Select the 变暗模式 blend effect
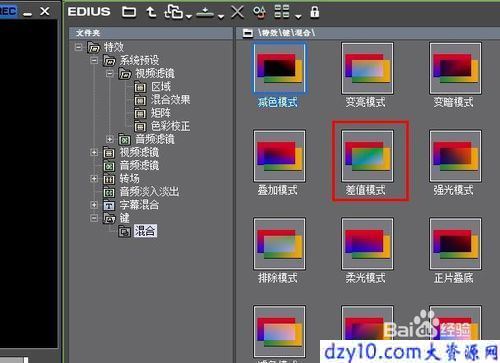The width and height of the screenshot is (500, 363). coord(455,75)
